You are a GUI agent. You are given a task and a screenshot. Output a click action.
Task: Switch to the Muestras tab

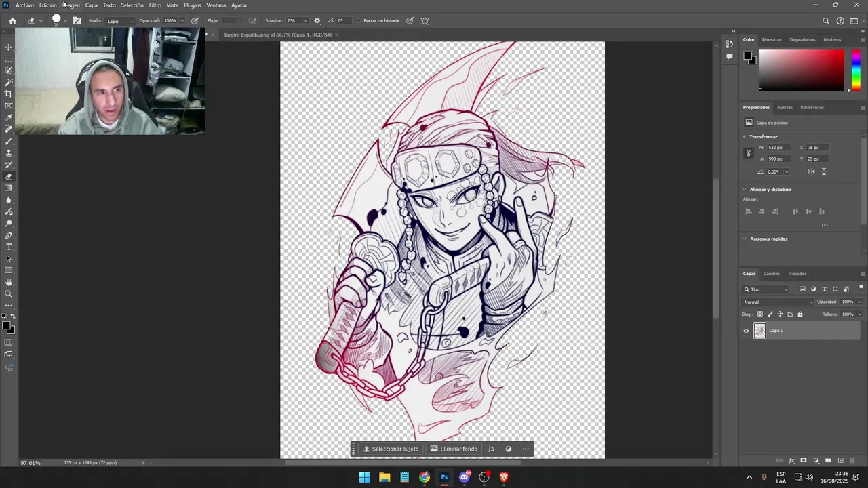coord(772,39)
